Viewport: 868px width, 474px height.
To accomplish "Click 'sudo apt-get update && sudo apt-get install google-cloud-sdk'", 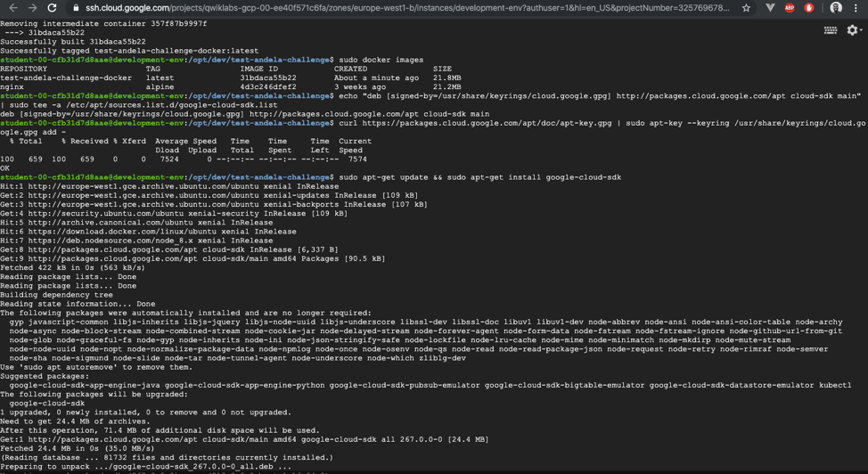I will click(x=480, y=177).
